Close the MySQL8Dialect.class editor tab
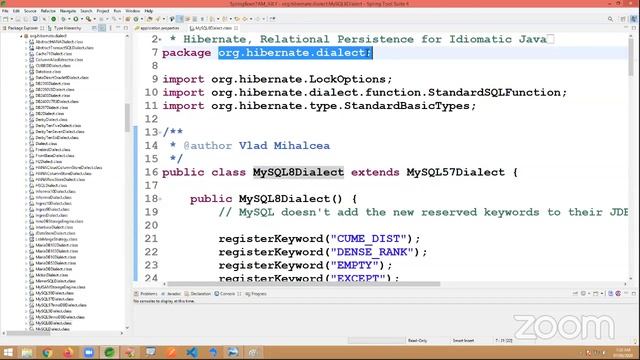 click(236, 28)
